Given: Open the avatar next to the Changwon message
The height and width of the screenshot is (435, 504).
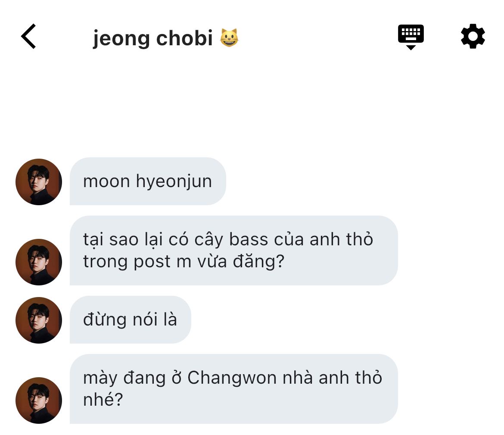Looking at the screenshot, I should tap(39, 400).
